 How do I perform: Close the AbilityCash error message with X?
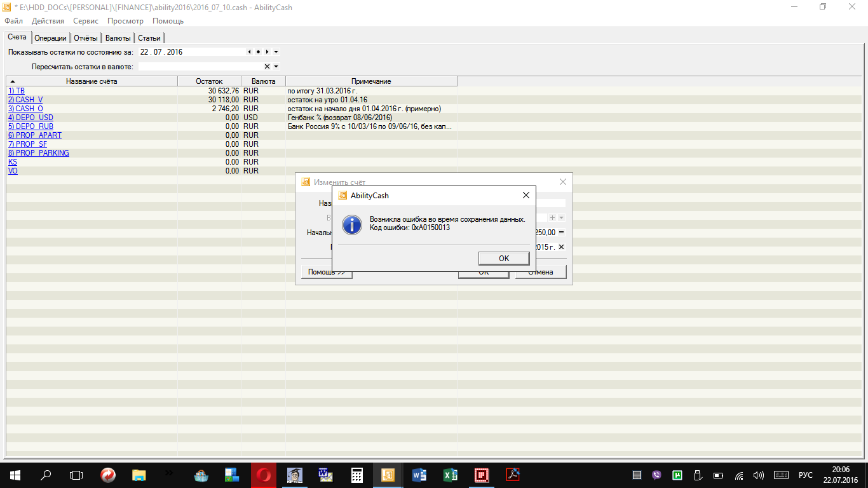(x=526, y=195)
